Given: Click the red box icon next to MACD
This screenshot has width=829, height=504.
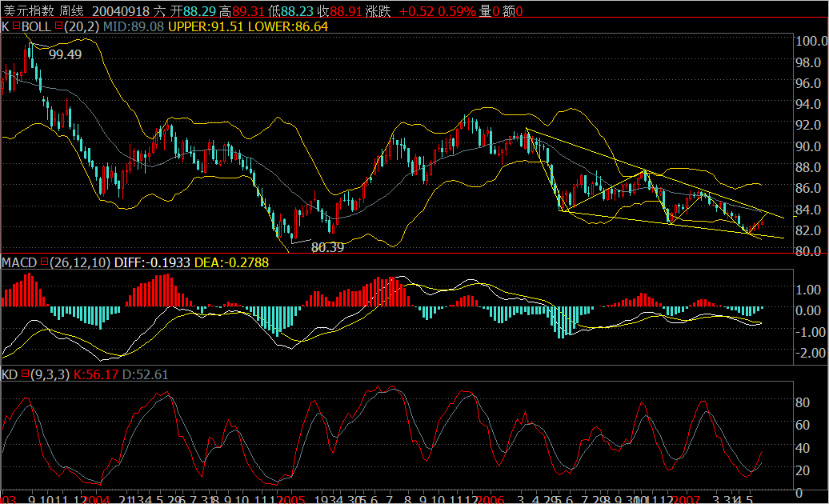Looking at the screenshot, I should pyautogui.click(x=45, y=262).
